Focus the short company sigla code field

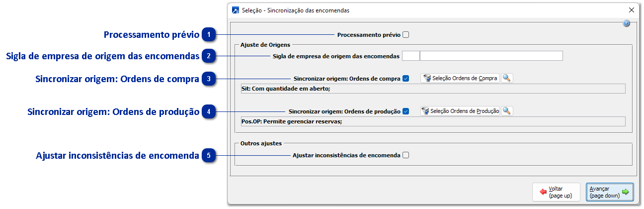(411, 56)
